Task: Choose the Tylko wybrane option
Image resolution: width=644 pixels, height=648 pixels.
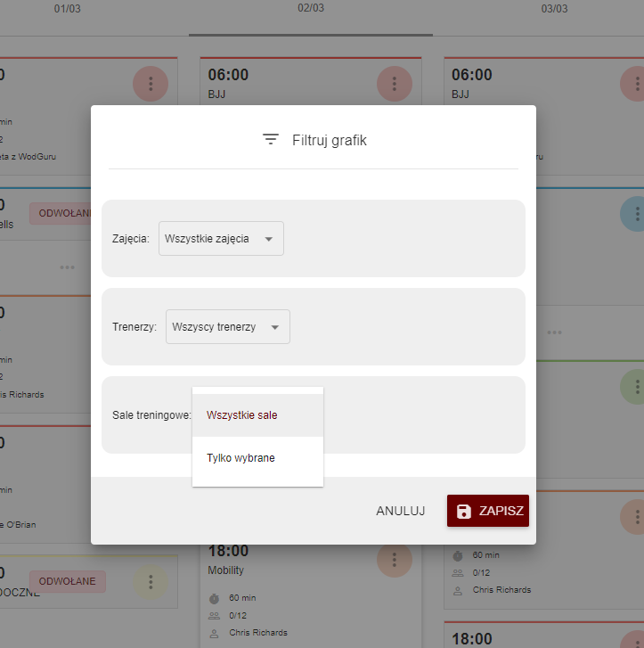Action: (x=257, y=458)
